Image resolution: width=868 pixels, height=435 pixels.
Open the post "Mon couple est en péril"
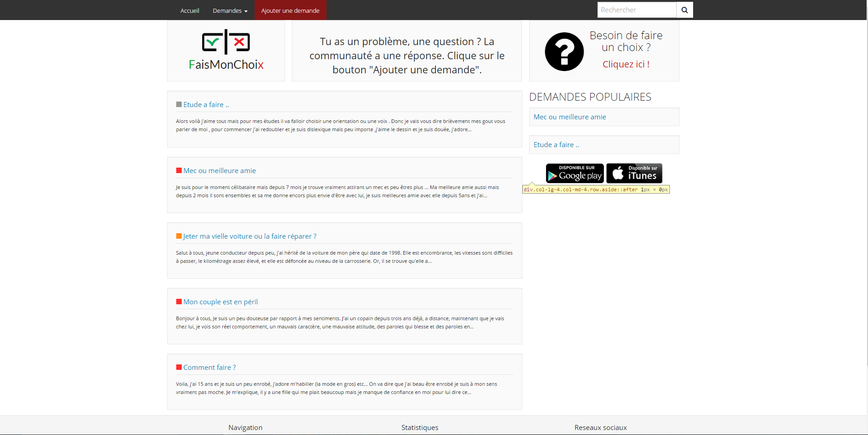tap(220, 302)
